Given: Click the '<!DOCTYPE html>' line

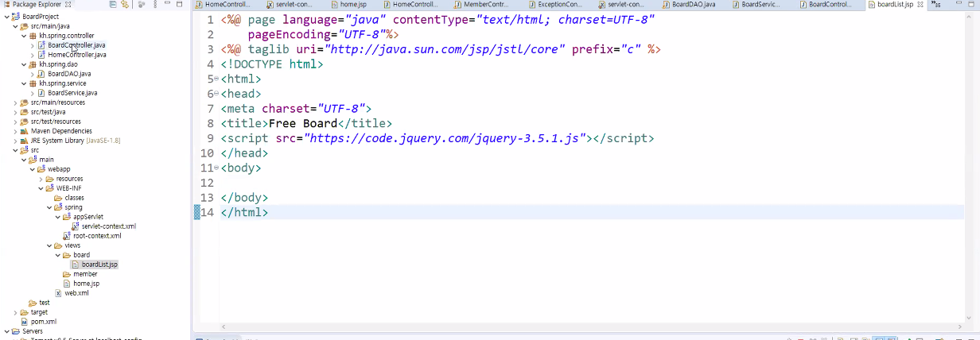Looking at the screenshot, I should coord(272,64).
